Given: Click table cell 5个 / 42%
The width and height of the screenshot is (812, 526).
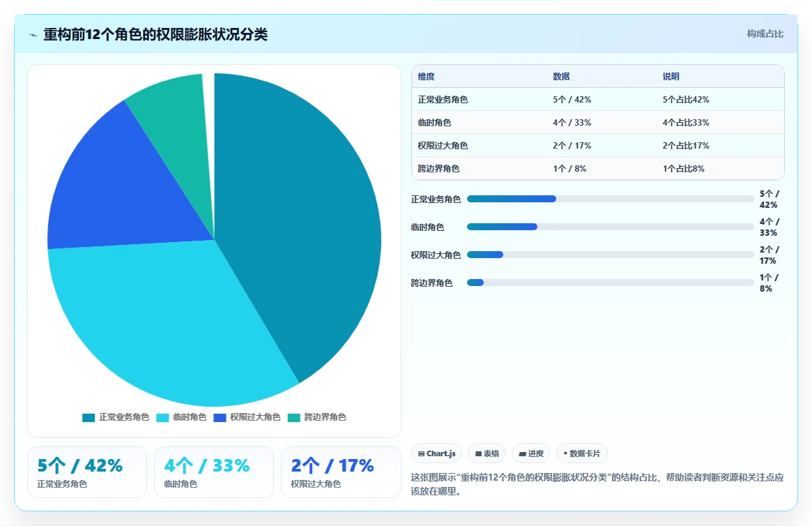Looking at the screenshot, I should coord(572,100).
